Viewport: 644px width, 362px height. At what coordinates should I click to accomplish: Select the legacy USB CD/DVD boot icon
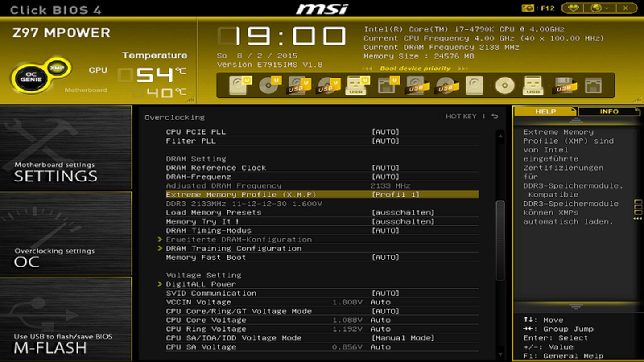(x=446, y=85)
